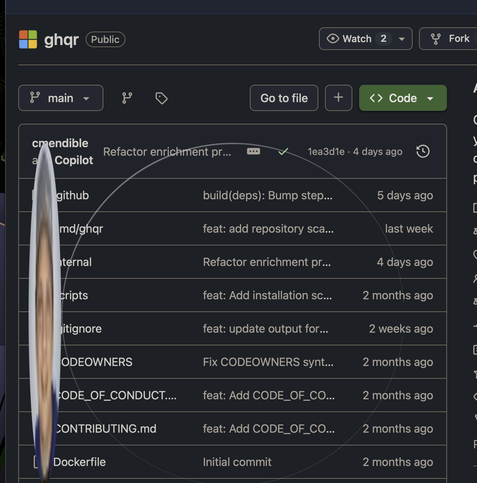Click the '2 weeks ago' timestamp

[x=401, y=329]
